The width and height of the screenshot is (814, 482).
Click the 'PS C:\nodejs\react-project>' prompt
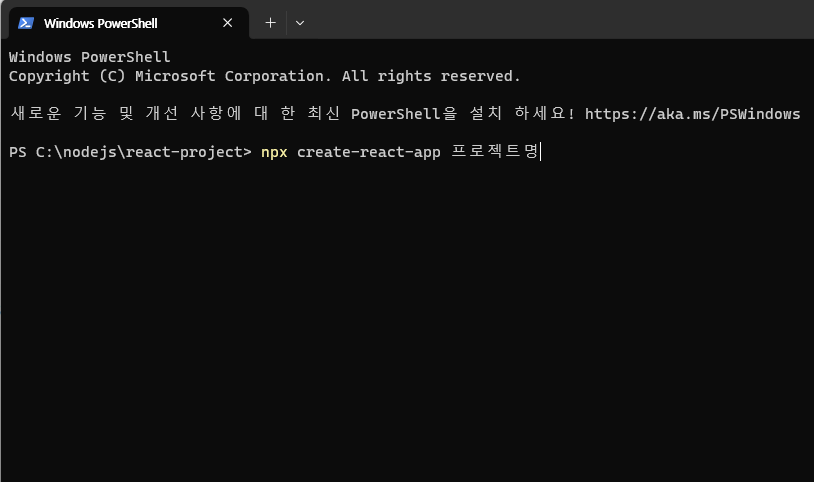point(130,152)
